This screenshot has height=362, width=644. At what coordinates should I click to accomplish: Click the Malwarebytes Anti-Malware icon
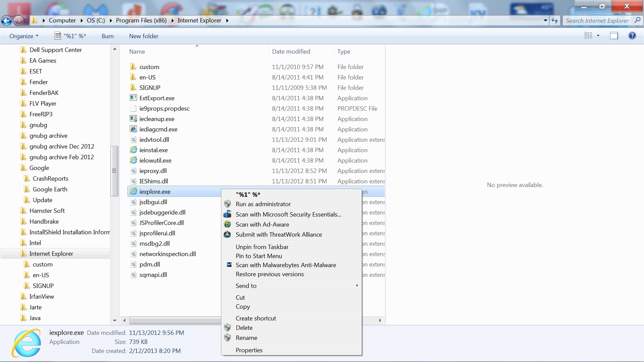click(229, 265)
